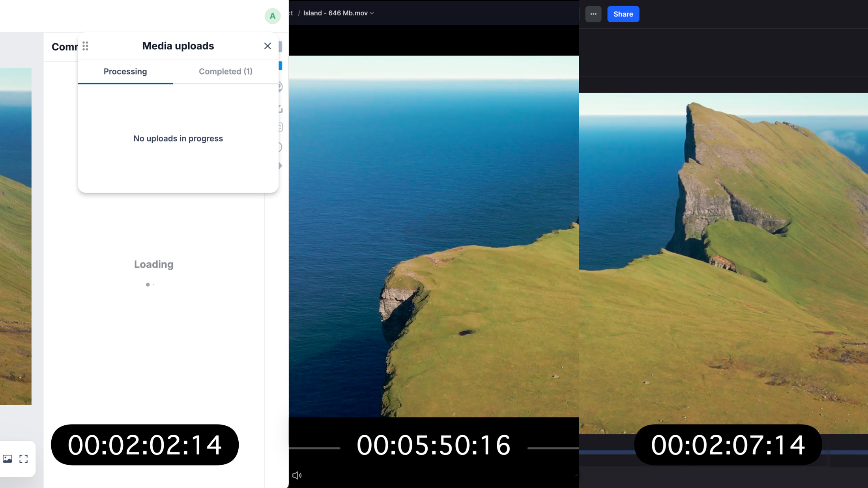This screenshot has height=488, width=868.
Task: Click the partially hidden user profile sidebar icon
Action: click(x=280, y=87)
